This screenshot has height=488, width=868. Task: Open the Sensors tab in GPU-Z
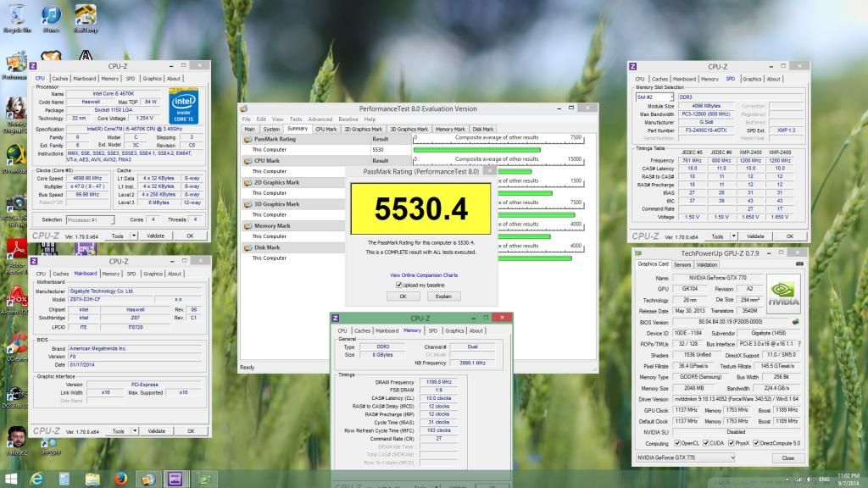(x=682, y=264)
